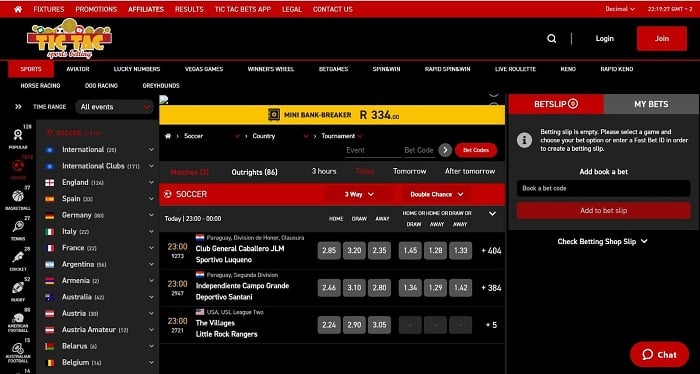Pick home odds 2.85 for Club General Caballero
The height and width of the screenshot is (374, 700).
tap(329, 251)
